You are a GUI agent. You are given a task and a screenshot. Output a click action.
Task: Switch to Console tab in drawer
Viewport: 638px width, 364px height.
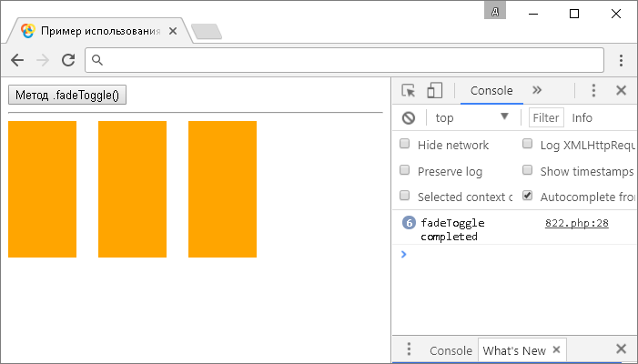[x=451, y=350]
